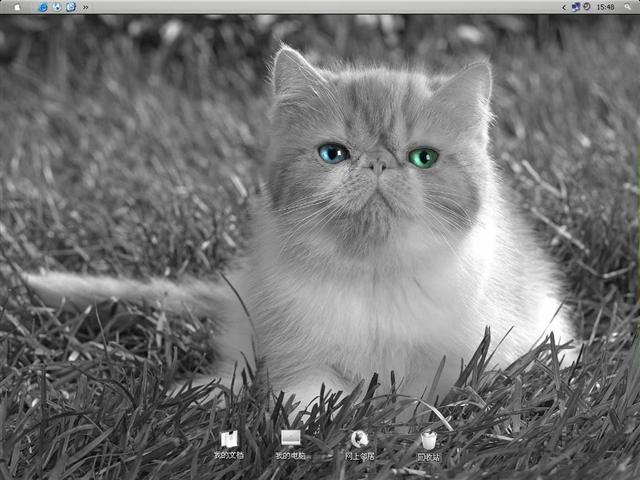Open the Apple-style start menu button
Image resolution: width=640 pixels, height=480 pixels.
(17, 7)
